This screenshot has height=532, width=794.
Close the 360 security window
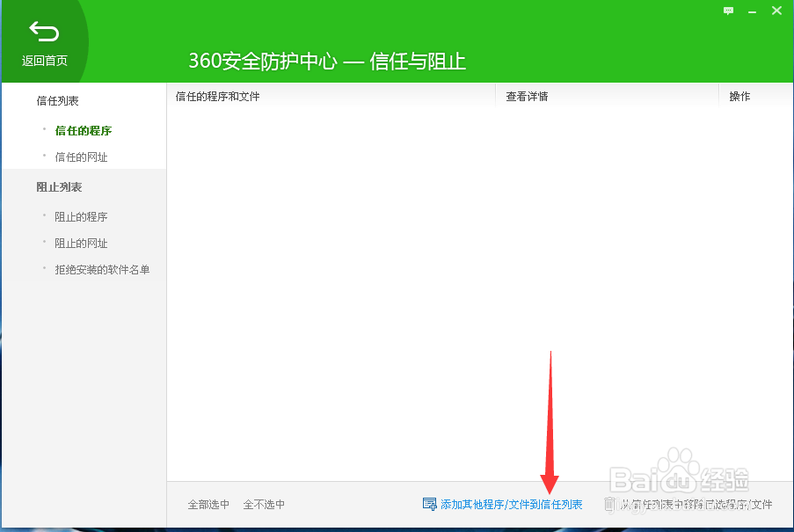point(776,11)
